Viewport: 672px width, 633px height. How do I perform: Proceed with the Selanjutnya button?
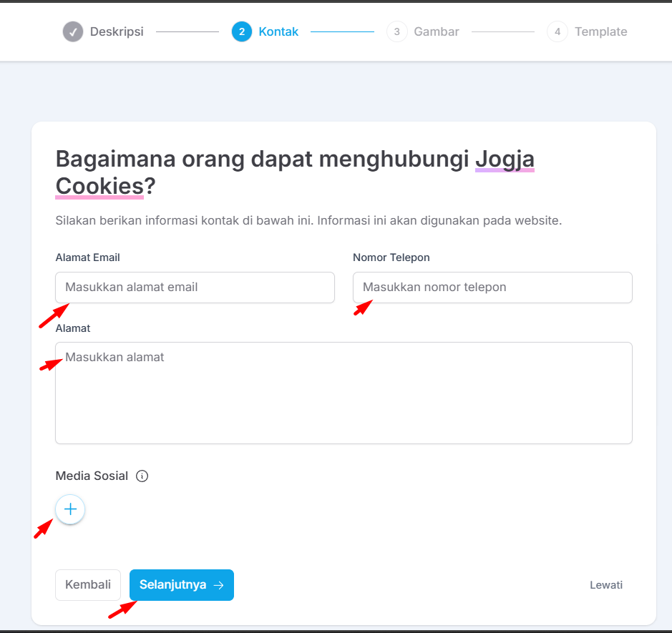tap(182, 585)
